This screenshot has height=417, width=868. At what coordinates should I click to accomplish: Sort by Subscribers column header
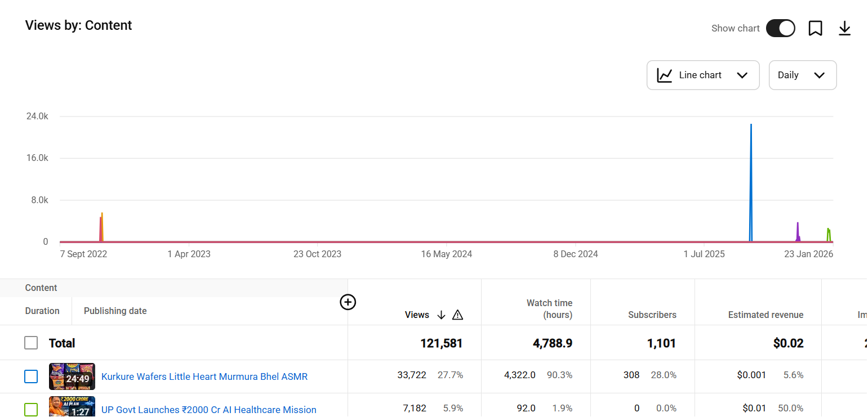click(x=652, y=315)
